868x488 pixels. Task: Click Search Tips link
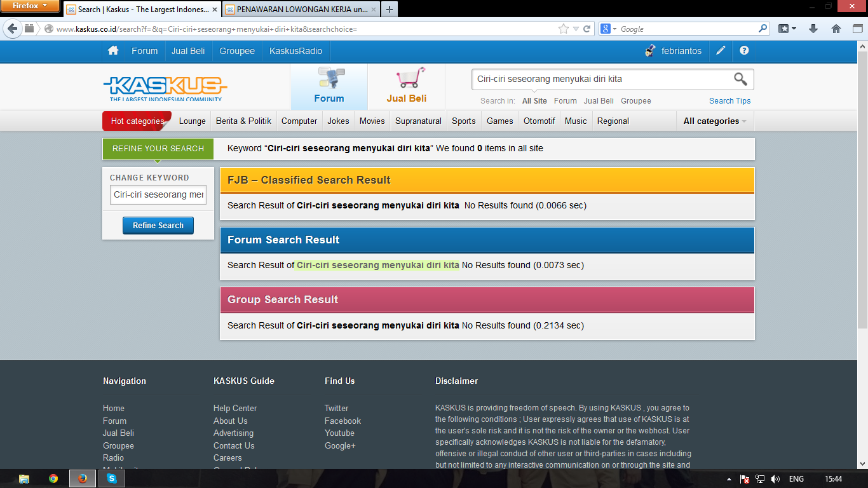click(730, 101)
